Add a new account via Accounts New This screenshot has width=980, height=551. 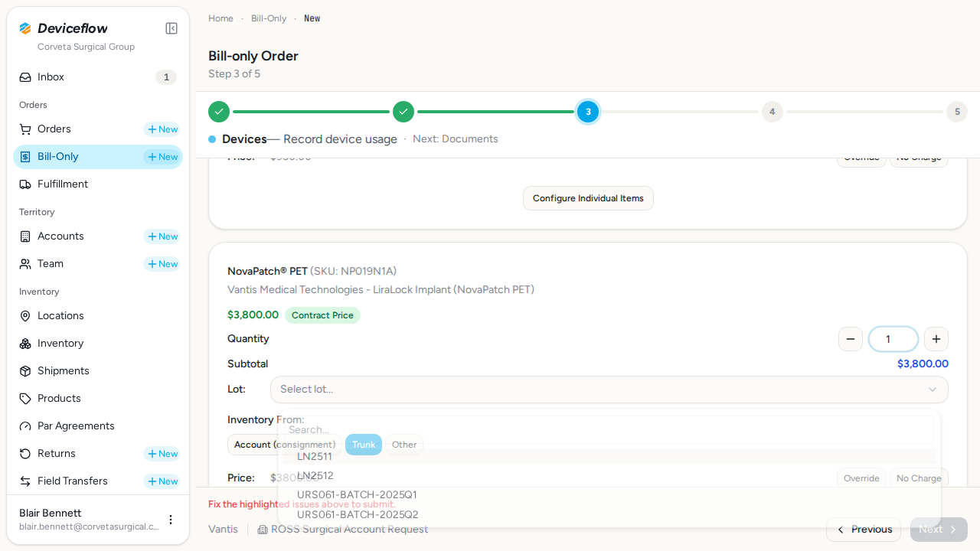(162, 236)
